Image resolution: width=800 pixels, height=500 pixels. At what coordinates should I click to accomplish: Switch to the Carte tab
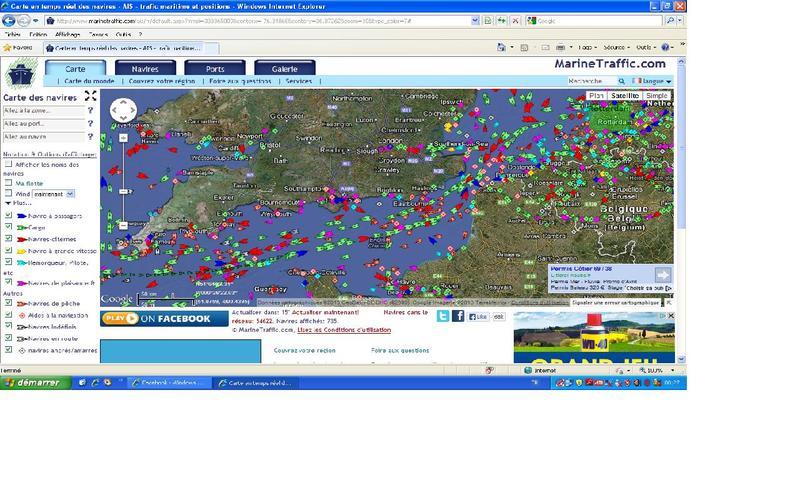[x=76, y=68]
